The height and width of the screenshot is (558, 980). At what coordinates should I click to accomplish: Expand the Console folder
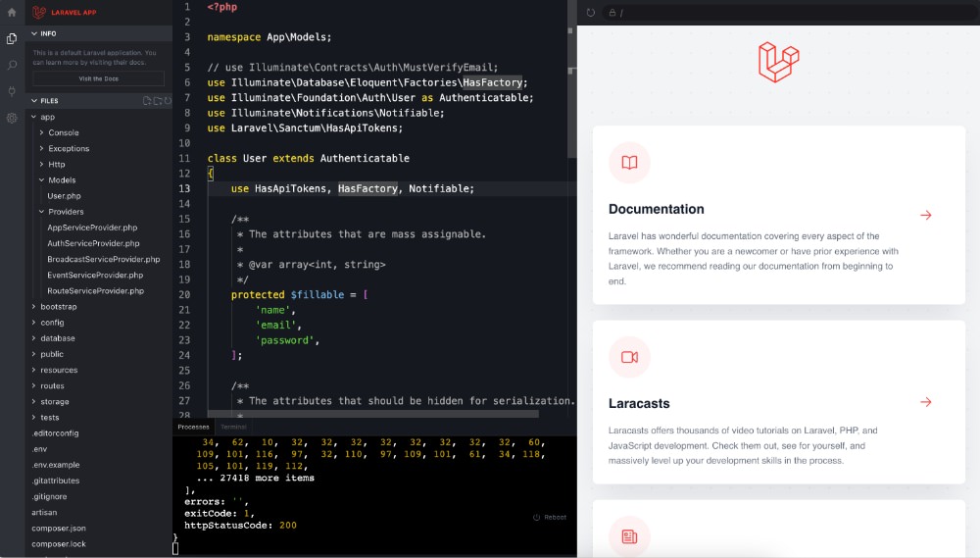click(x=41, y=132)
